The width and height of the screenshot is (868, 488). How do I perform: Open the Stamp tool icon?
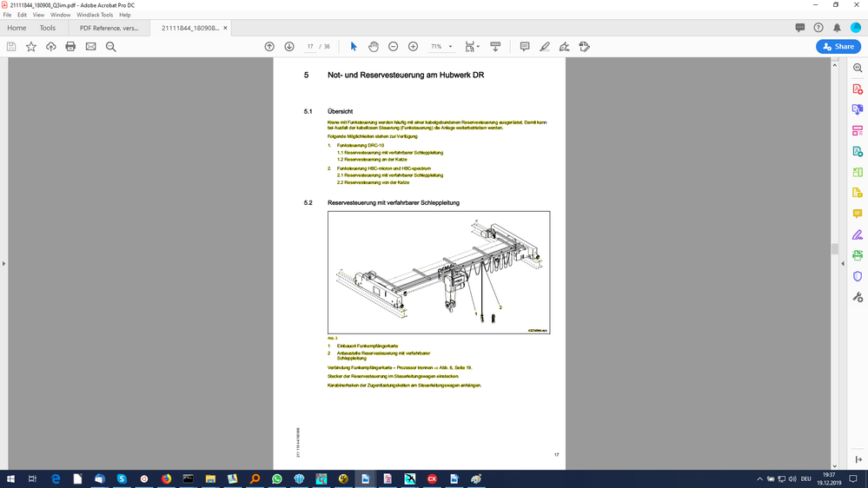coord(584,47)
